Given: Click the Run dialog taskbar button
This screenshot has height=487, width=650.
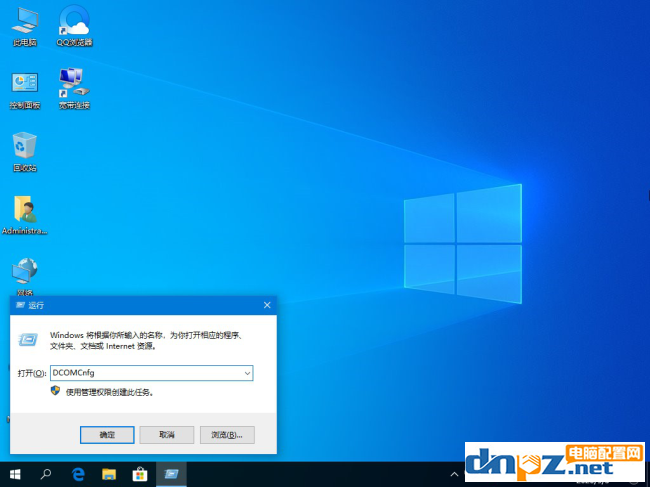Looking at the screenshot, I should pyautogui.click(x=171, y=474).
